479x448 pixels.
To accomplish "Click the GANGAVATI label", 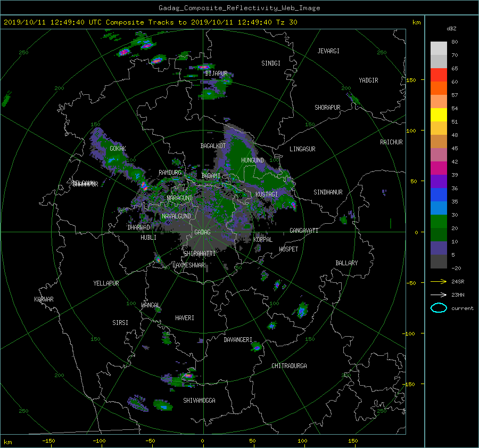I will click(x=304, y=231).
